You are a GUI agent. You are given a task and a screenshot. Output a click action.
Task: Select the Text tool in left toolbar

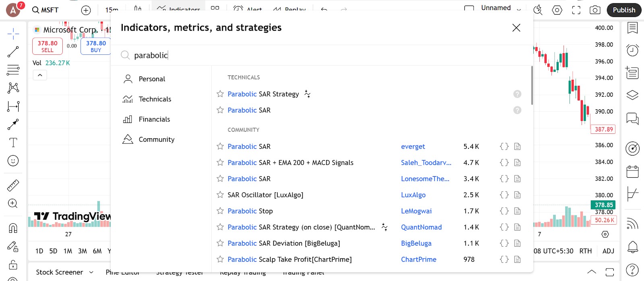pyautogui.click(x=13, y=142)
